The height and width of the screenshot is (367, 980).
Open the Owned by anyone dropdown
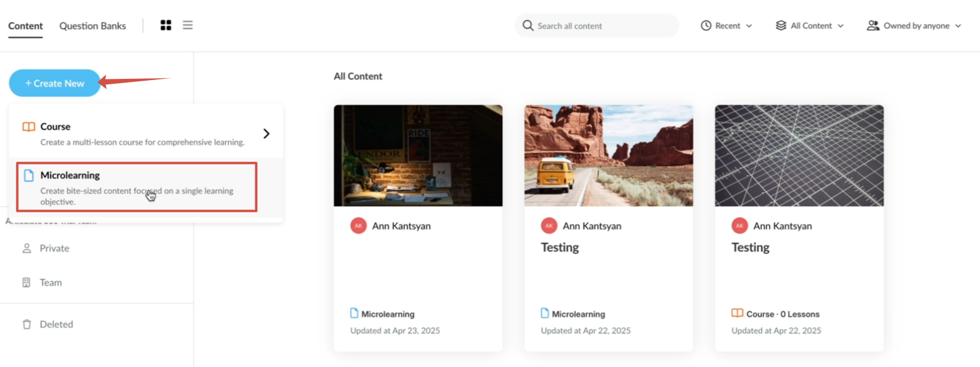point(914,25)
